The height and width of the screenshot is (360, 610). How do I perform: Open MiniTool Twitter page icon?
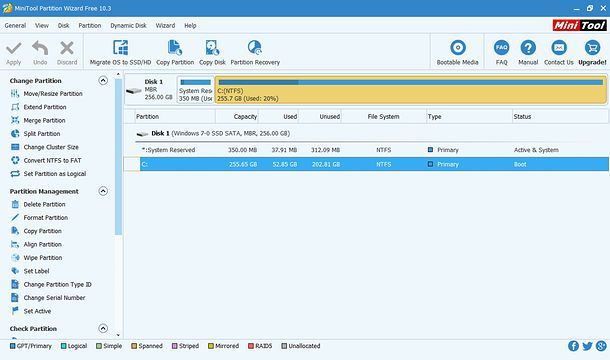(x=587, y=346)
